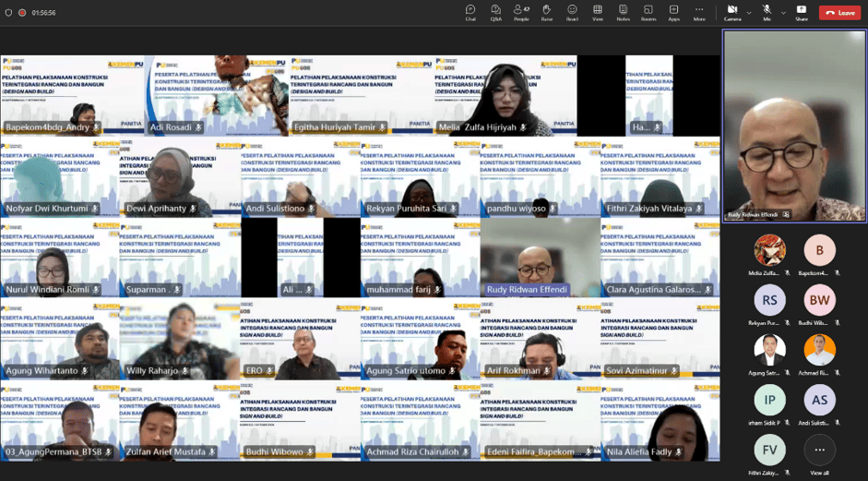Viewport: 868px width, 481px height.
Task: Select Rudy Ridwan Effendi's large video tile
Action: coord(794,126)
